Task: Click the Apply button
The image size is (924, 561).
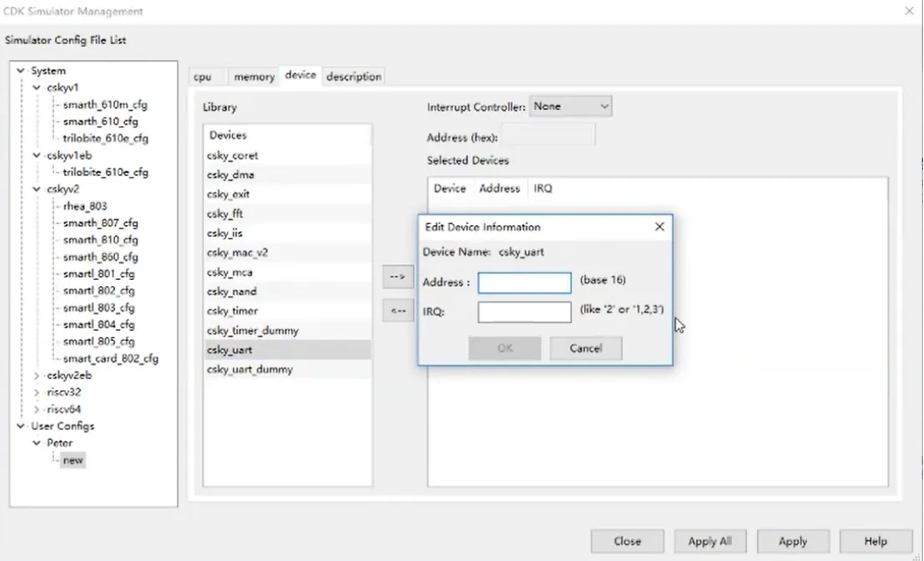Action: coord(793,541)
